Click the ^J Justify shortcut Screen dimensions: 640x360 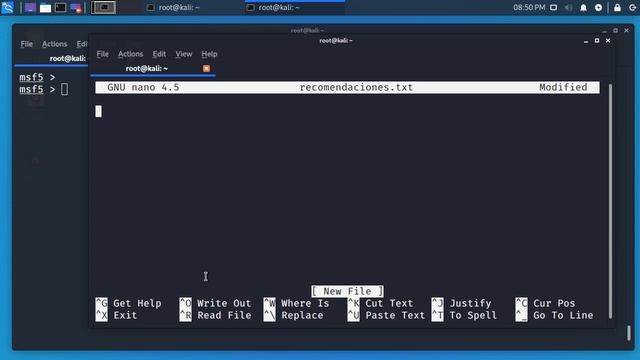point(461,303)
